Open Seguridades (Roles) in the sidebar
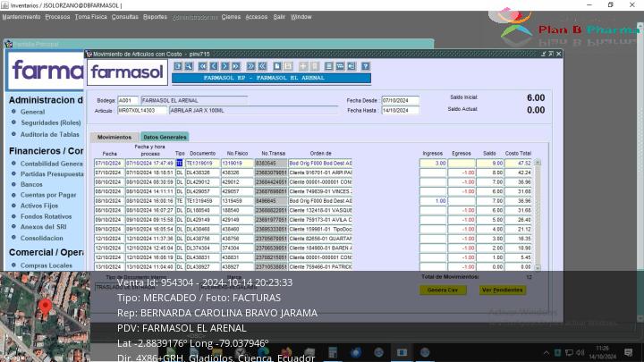Image resolution: width=644 pixels, height=362 pixels. click(51, 122)
